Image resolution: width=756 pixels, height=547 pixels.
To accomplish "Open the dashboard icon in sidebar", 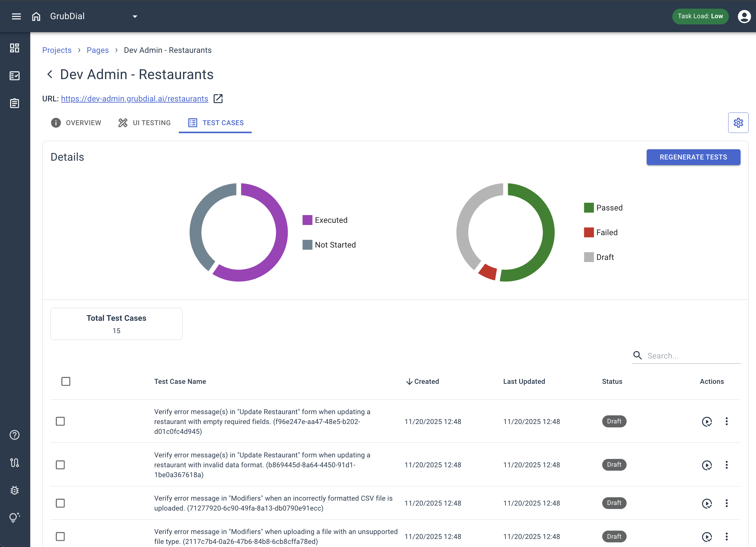I will 14,48.
